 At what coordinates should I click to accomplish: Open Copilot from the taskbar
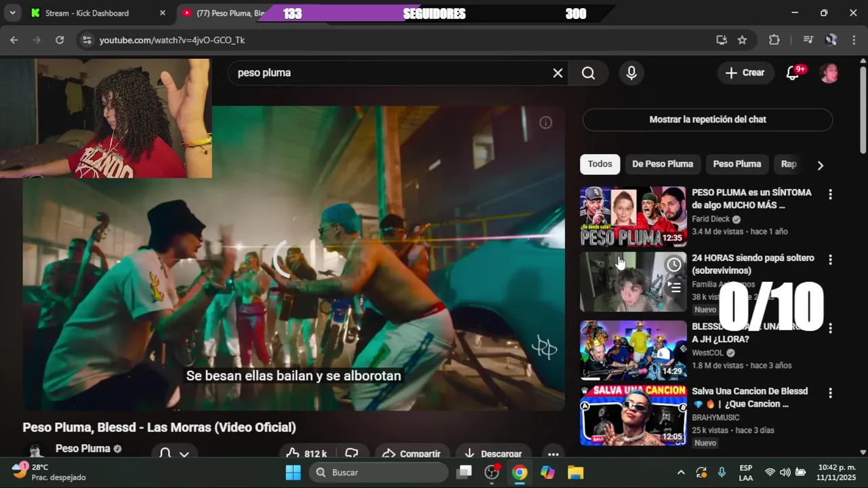[x=547, y=472]
